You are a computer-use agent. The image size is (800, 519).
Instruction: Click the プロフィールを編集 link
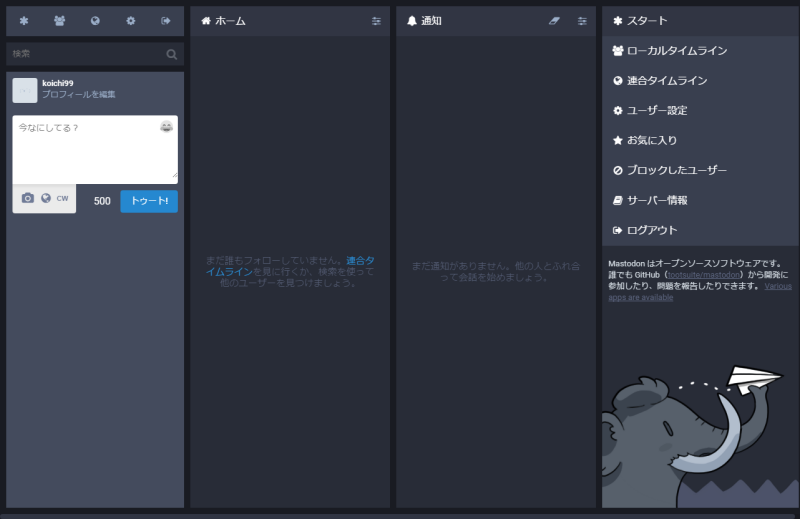79,95
